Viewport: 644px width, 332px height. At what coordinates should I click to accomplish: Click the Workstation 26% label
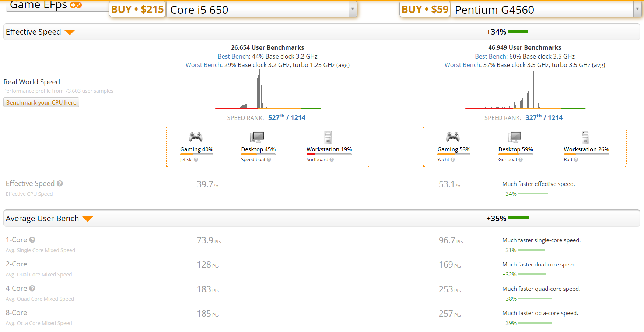[587, 149]
